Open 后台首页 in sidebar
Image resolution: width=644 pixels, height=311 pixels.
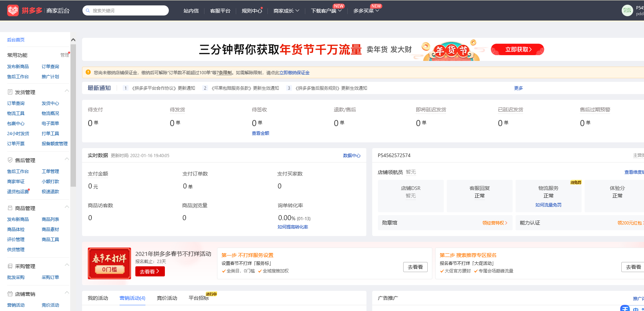[16, 40]
